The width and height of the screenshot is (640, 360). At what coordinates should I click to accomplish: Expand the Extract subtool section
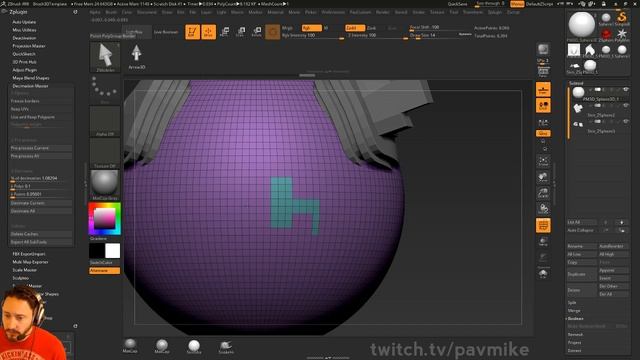point(574,350)
